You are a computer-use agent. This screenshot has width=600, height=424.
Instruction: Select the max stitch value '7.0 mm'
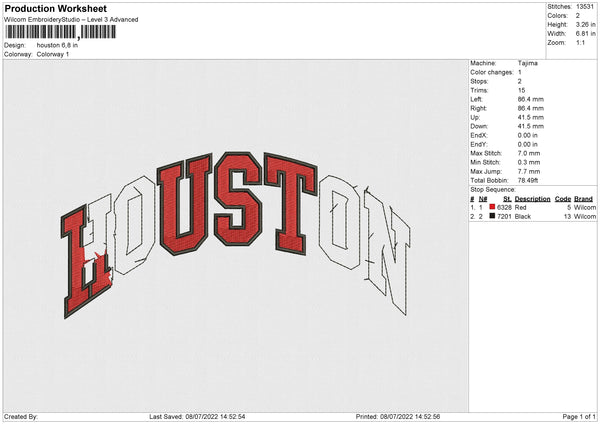pos(529,153)
